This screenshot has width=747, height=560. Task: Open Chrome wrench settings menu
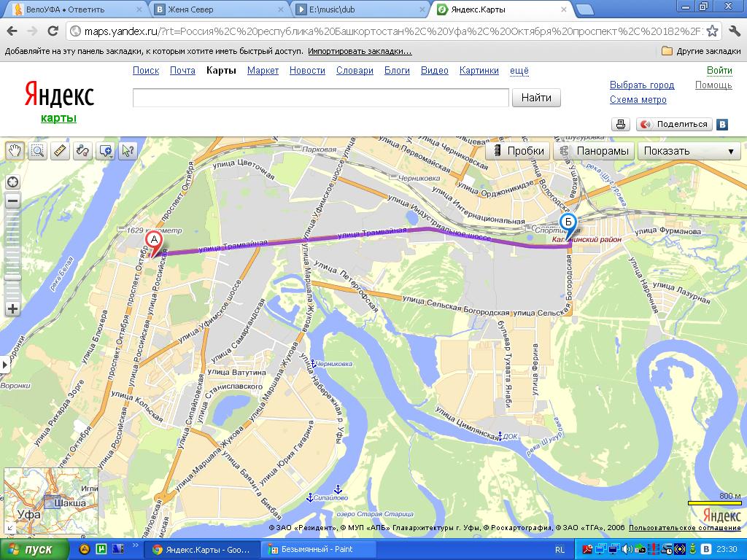click(x=734, y=31)
